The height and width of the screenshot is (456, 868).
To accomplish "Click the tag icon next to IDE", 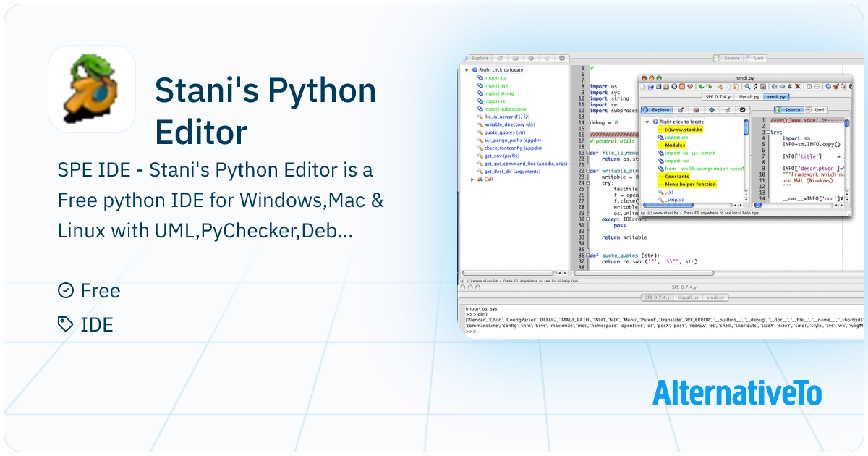I will (66, 324).
